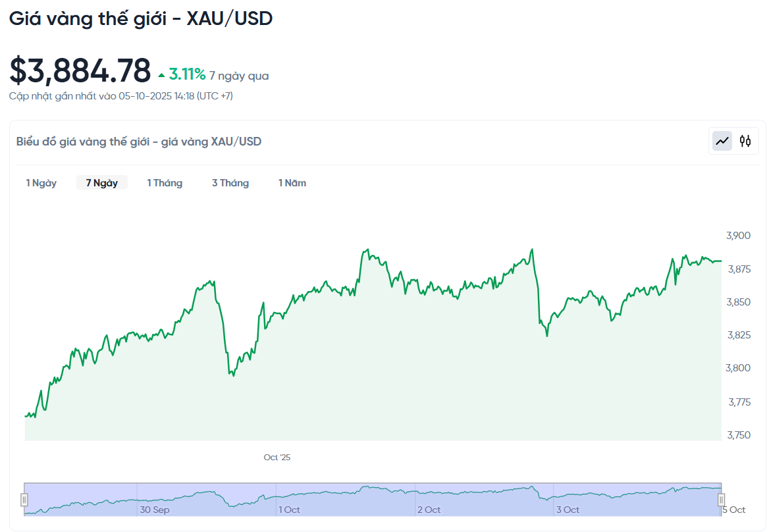Click the 2 Oct navigator date label
This screenshot has height=532, width=767.
(x=429, y=510)
